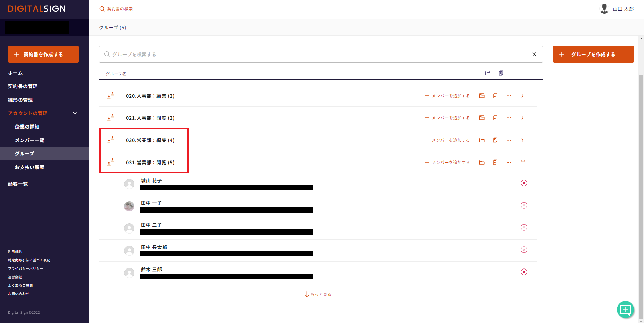Screen dimensions: 644x323
Task: Click the 契約書を作成する button
Action: [43, 54]
